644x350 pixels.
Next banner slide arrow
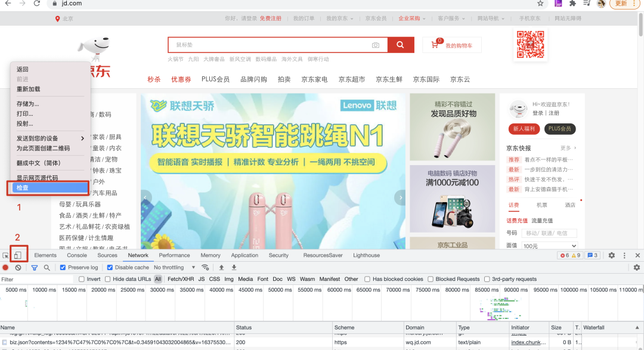point(401,197)
